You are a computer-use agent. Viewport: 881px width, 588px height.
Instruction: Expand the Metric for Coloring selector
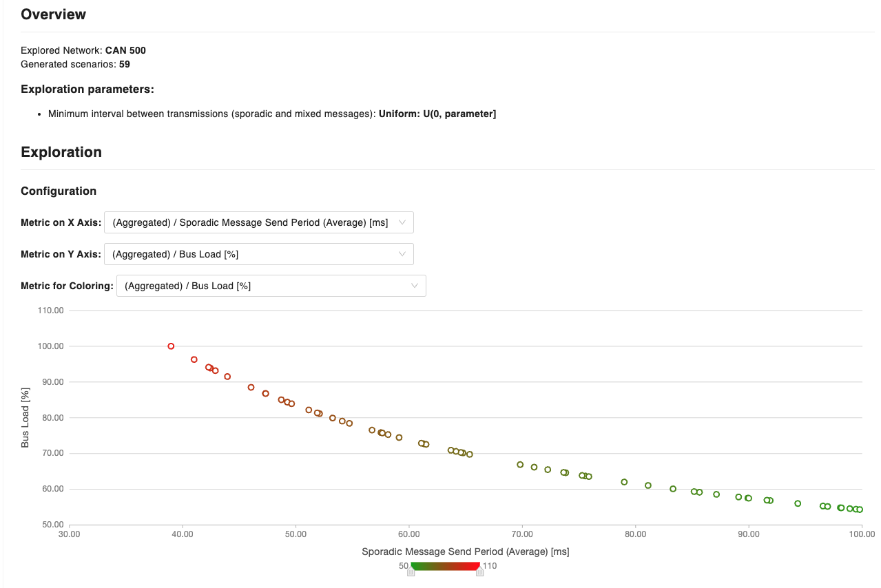pos(271,286)
